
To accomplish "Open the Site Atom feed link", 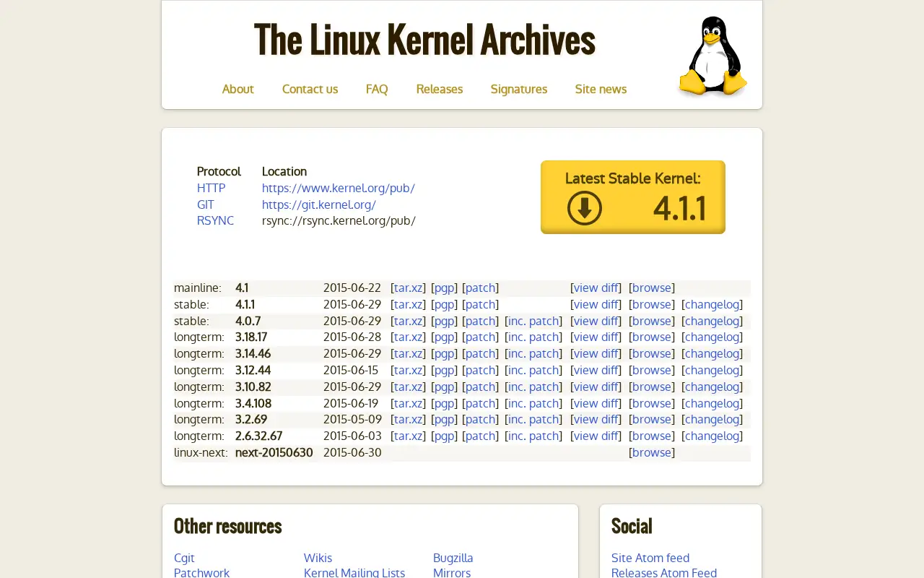I will pos(650,558).
